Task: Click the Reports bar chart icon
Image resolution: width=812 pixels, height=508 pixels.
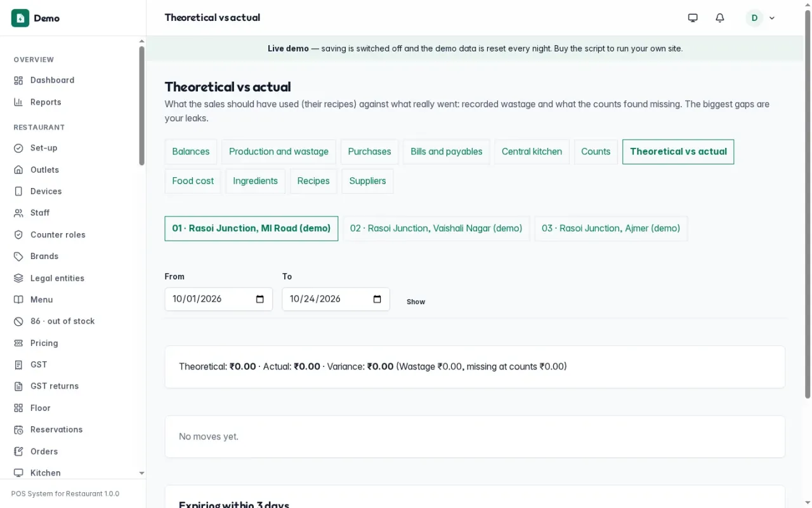Action: [18, 102]
